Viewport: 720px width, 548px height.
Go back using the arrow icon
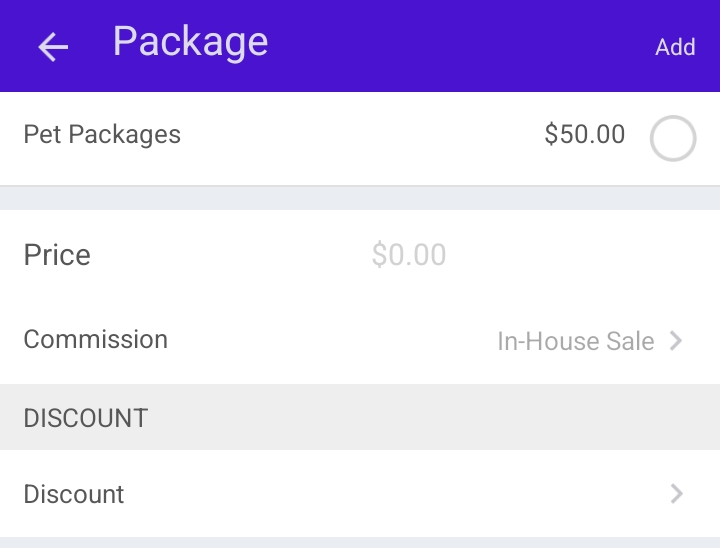coord(53,46)
